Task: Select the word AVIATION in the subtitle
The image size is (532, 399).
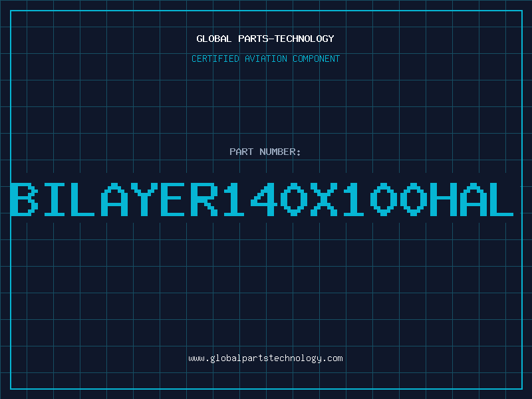Action: tap(266, 59)
